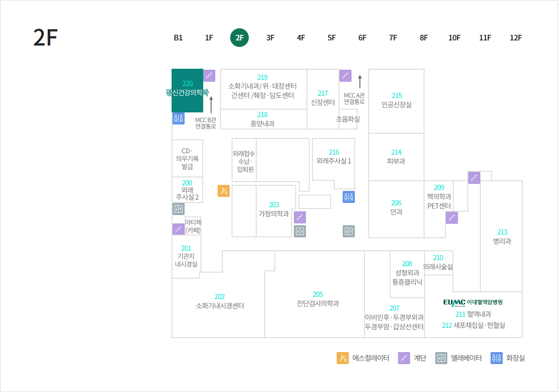Click the stairs icon beside room 220

click(209, 76)
